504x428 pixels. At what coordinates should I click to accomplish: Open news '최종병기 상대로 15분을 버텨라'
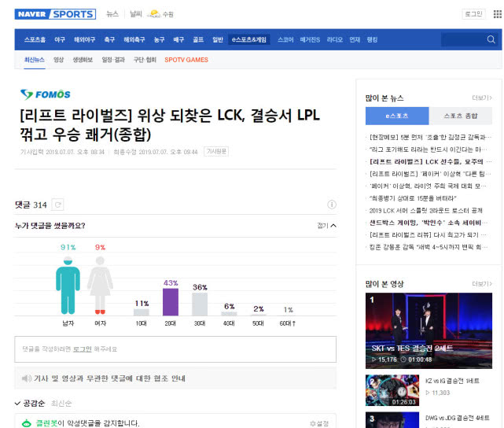point(413,198)
